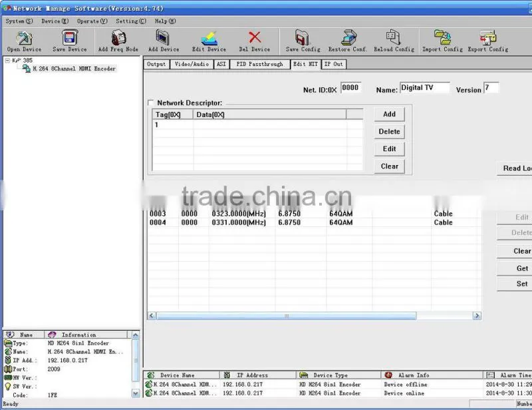Click the info panel scroll up arrow
The width and height of the screenshot is (532, 410).
(x=136, y=335)
